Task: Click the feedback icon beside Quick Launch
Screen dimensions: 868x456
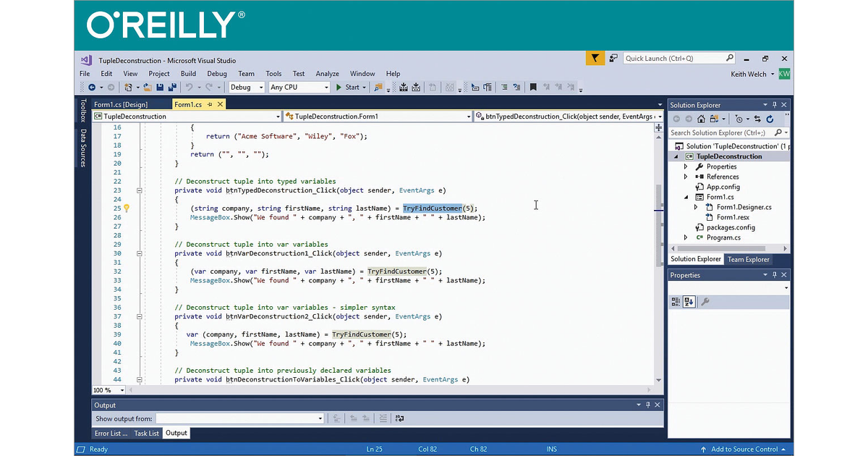Action: pos(613,59)
